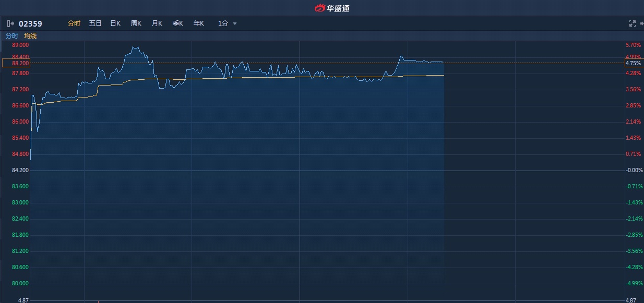Screen dimensions: 644x303
Task: Click the 4.75% change marker on right axis
Action: tap(633, 63)
